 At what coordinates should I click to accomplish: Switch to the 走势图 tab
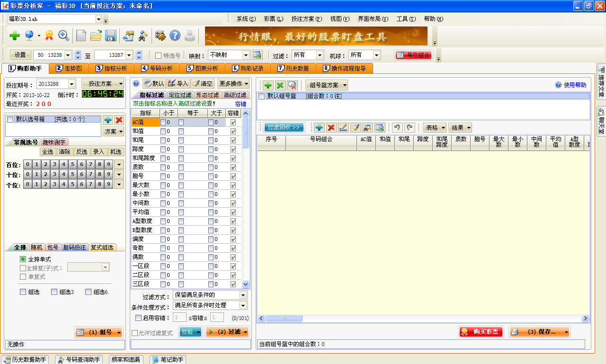(69, 68)
